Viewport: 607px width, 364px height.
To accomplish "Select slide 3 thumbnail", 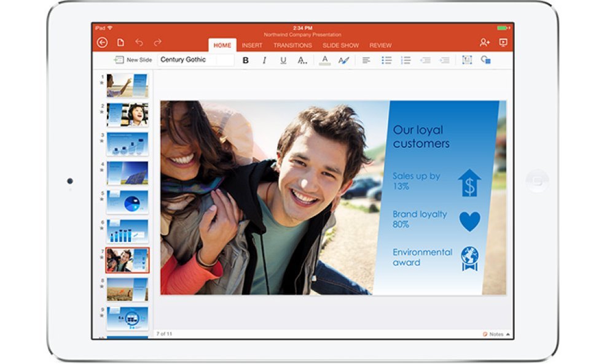I will tap(127, 144).
